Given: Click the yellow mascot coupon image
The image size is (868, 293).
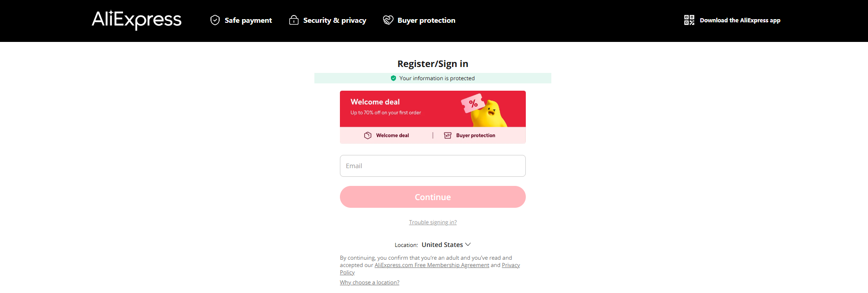Looking at the screenshot, I should click(x=485, y=110).
